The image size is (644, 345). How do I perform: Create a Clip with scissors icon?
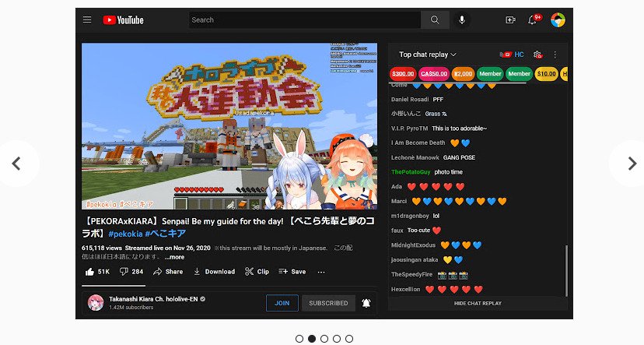(x=257, y=271)
